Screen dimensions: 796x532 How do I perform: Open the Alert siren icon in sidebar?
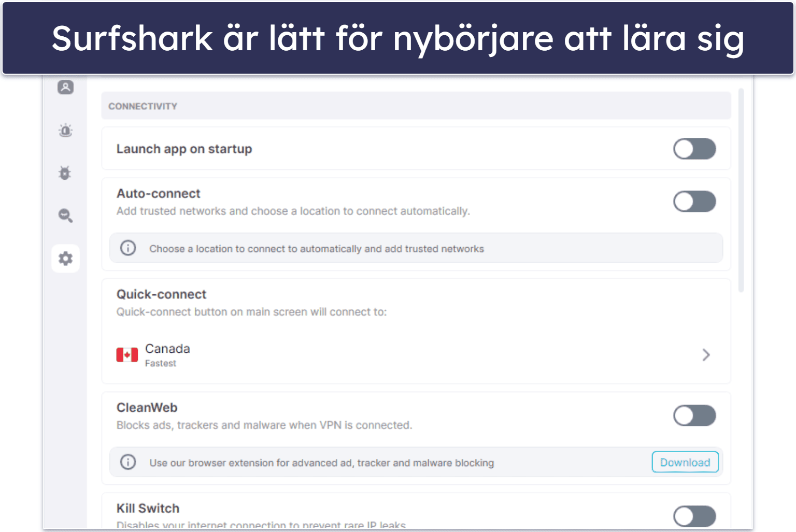pos(65,130)
